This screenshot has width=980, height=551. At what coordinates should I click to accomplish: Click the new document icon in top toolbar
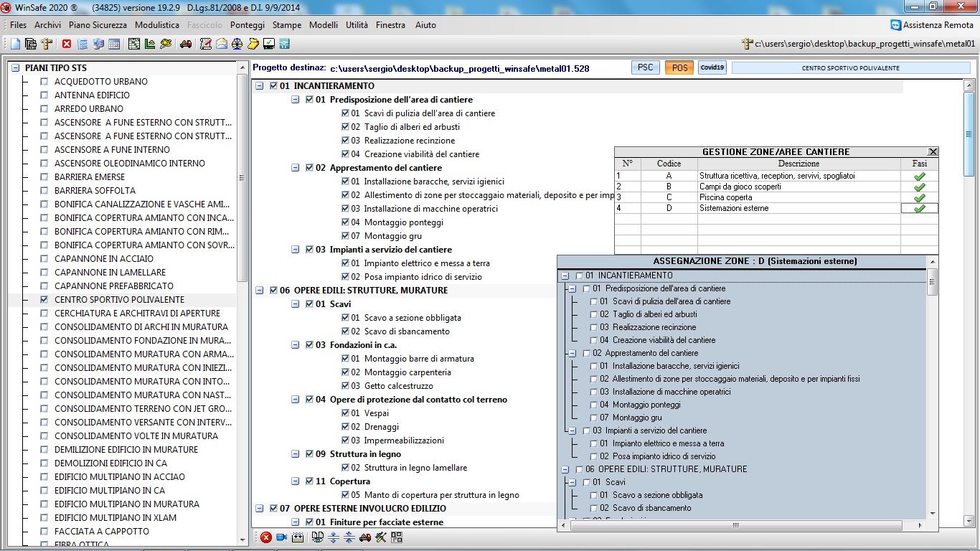(x=15, y=44)
